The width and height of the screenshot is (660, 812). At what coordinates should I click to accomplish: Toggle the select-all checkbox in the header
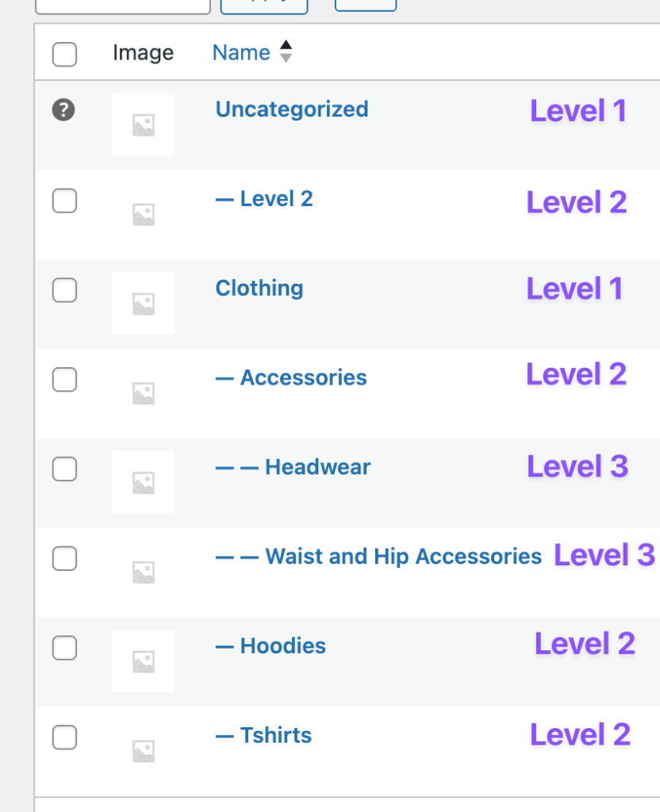pos(64,55)
